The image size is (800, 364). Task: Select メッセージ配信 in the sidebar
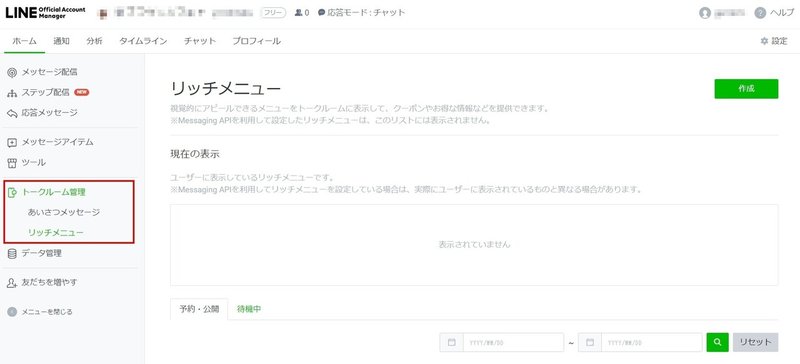point(49,72)
